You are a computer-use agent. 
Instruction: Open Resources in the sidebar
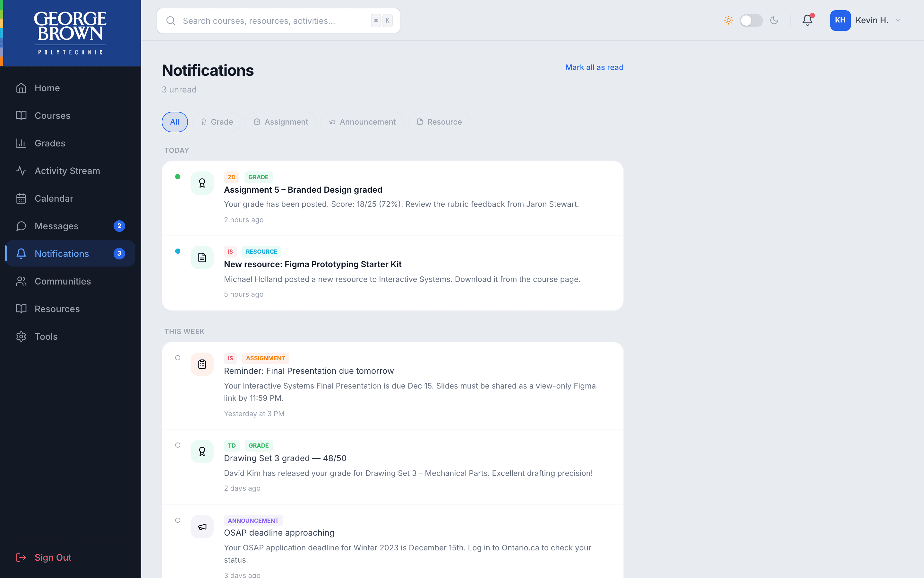(x=70, y=309)
